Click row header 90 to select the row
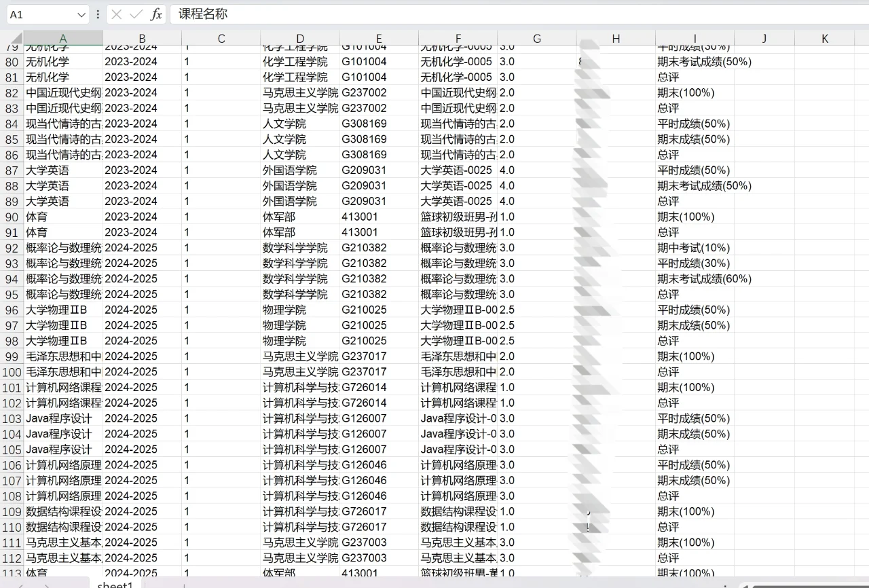This screenshot has height=588, width=869. (x=11, y=216)
